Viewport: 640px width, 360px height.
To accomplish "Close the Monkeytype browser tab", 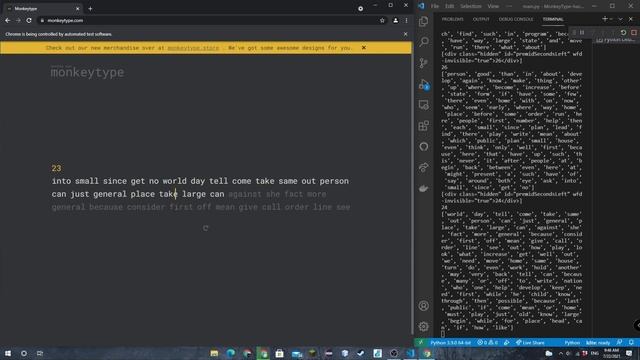I will pyautogui.click(x=78, y=9).
